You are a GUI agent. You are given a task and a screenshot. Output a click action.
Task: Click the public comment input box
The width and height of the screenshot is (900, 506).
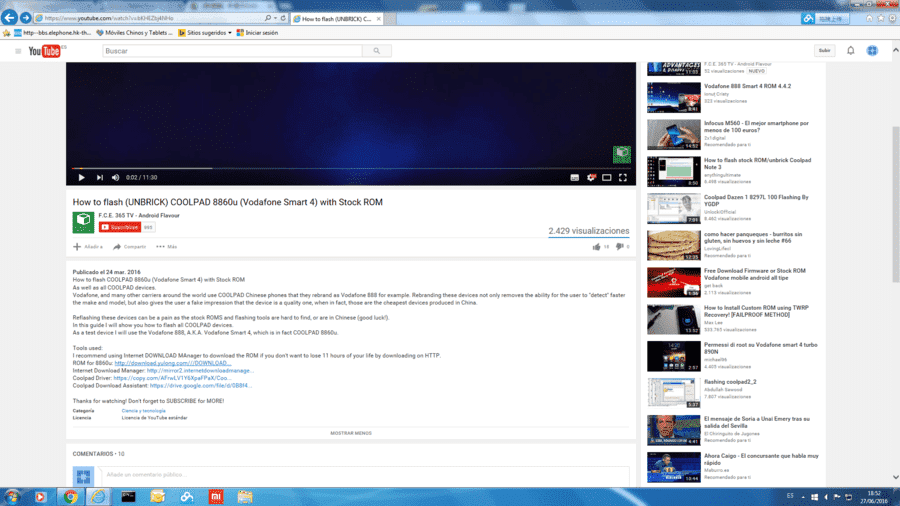point(365,475)
